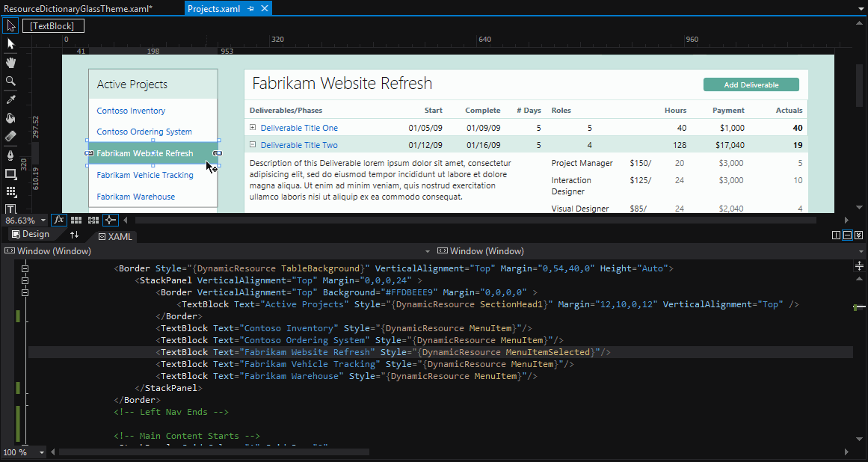Click the Fabrikam Website Refresh page title
The width and height of the screenshot is (868, 462).
[342, 83]
